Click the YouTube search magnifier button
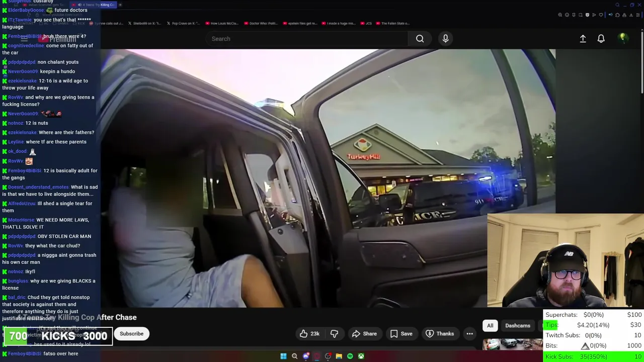The image size is (644, 362). click(x=420, y=39)
